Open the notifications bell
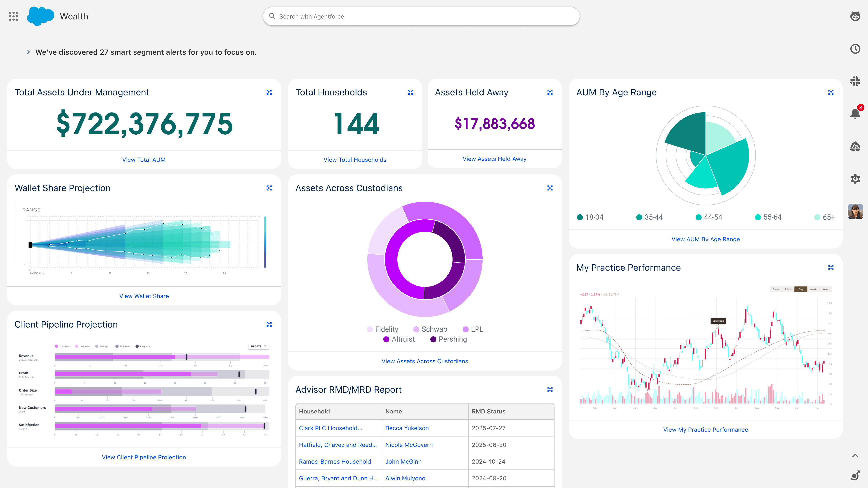The width and height of the screenshot is (868, 488). point(855,113)
